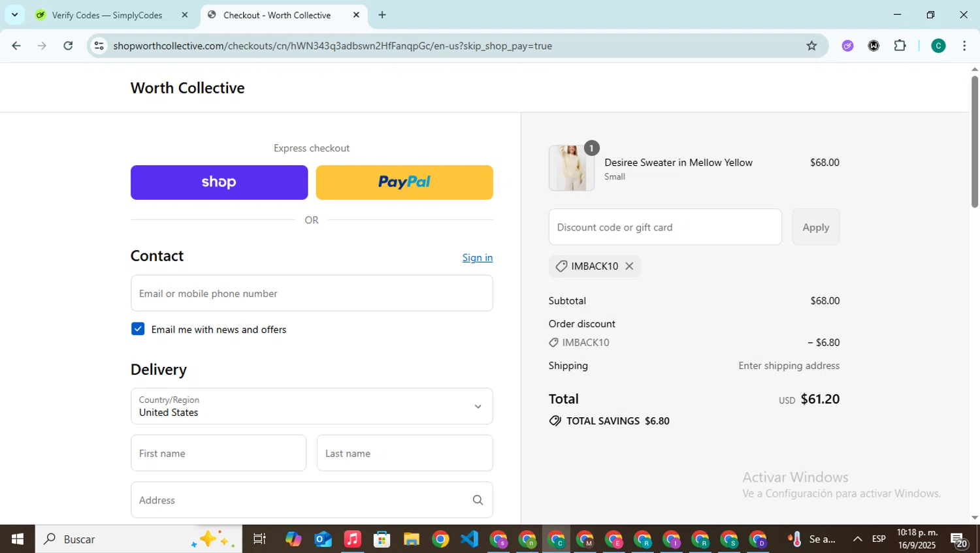
Task: Expand the Country/Region dropdown
Action: coord(312,406)
